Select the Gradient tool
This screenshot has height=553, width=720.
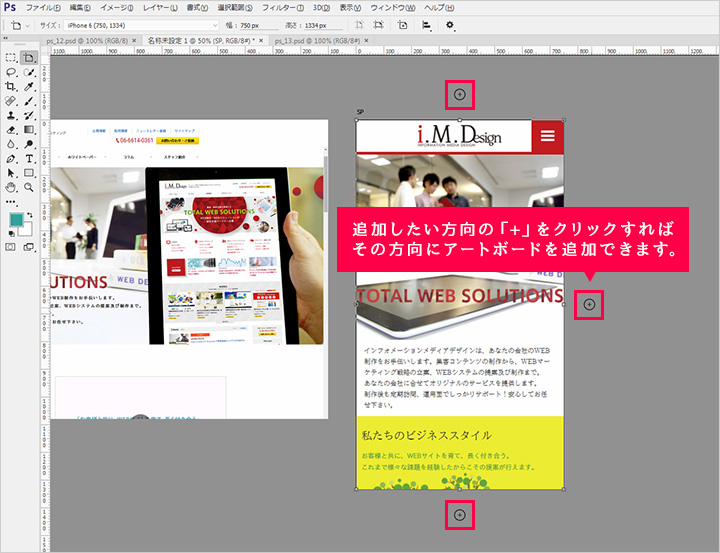(x=28, y=130)
